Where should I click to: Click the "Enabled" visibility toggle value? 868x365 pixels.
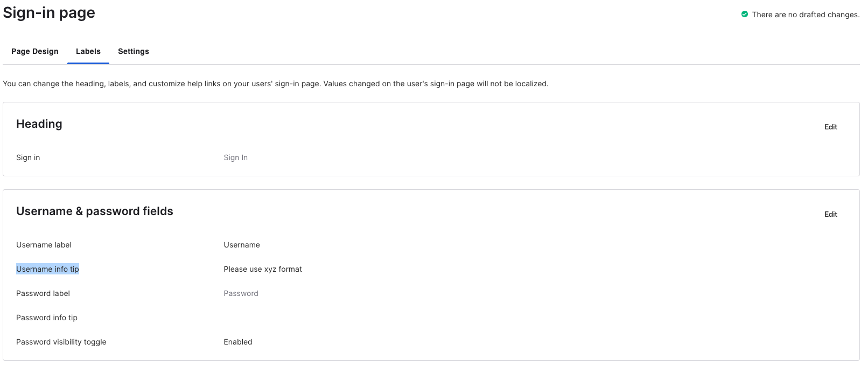[x=238, y=342]
